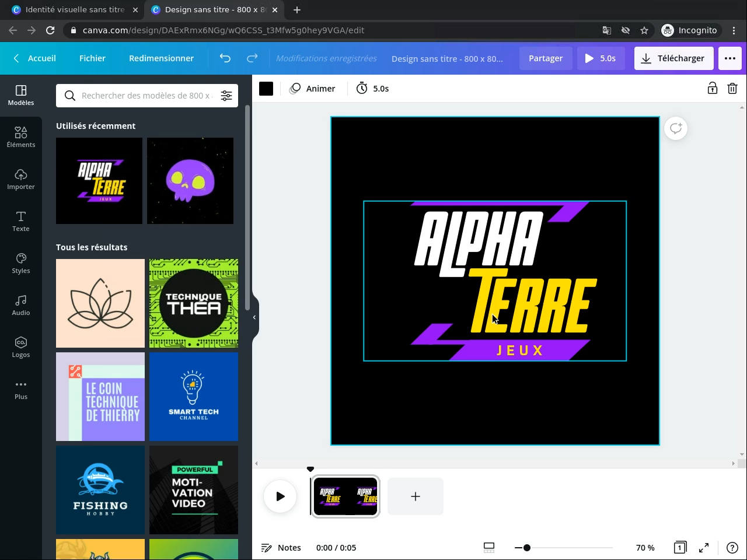The image size is (747, 560).
Task: Pick the Powerful Motivation Video template
Action: [x=194, y=490]
